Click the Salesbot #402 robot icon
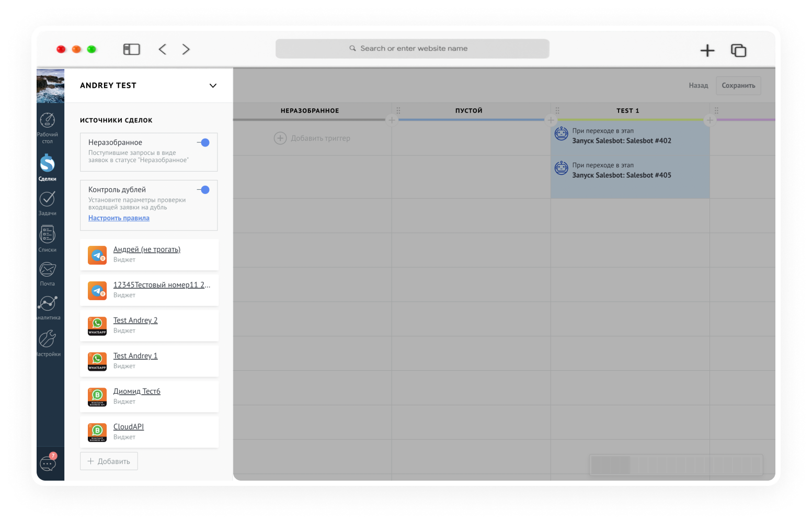 [561, 134]
